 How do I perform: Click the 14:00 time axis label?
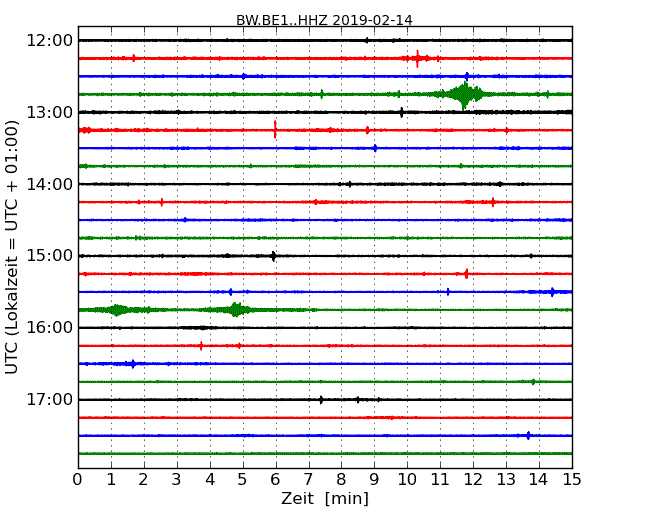pyautogui.click(x=50, y=184)
